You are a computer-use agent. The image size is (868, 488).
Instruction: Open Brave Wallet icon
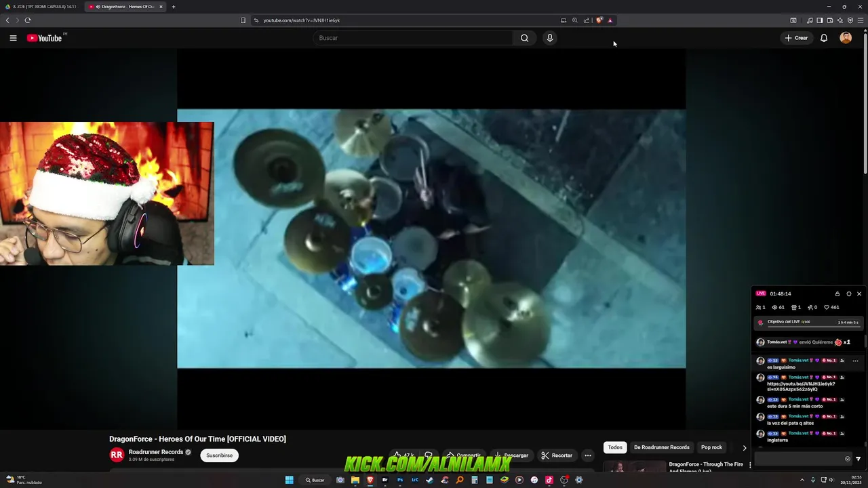[830, 20]
